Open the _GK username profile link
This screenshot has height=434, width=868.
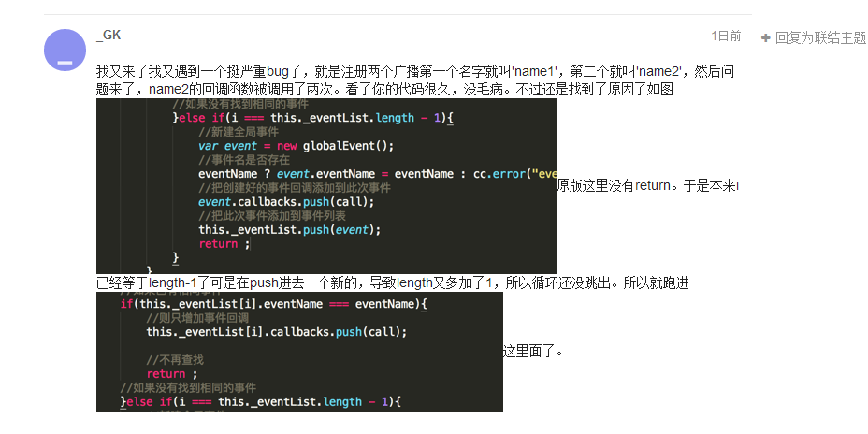[x=108, y=36]
